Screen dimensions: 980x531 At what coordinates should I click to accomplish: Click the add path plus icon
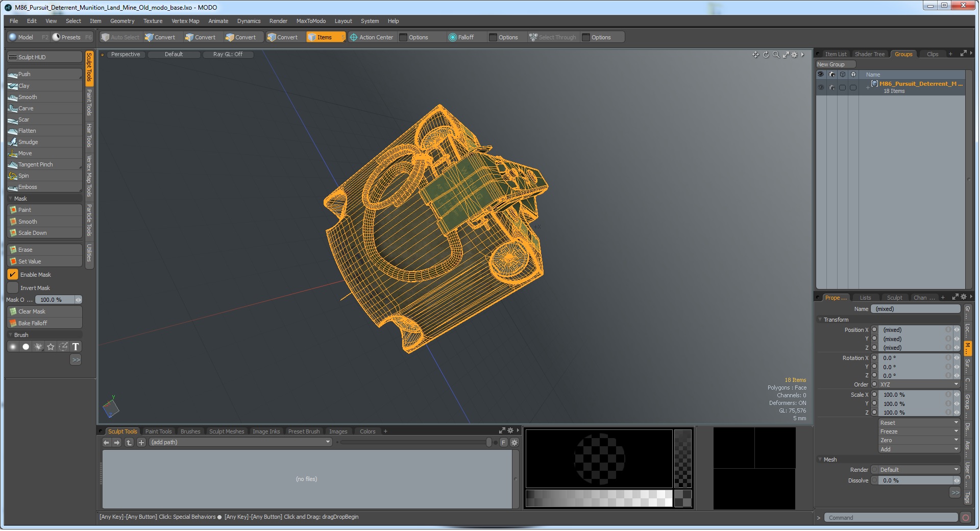pyautogui.click(x=141, y=443)
